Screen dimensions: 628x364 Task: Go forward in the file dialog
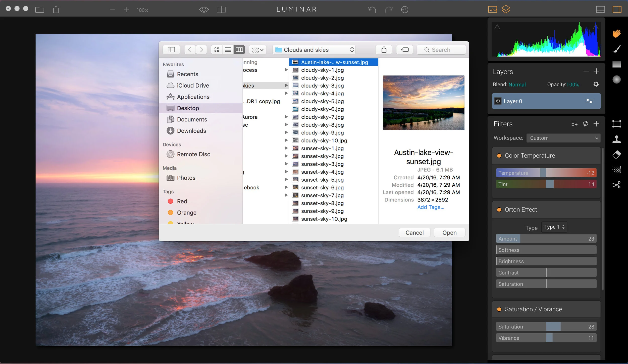[201, 50]
